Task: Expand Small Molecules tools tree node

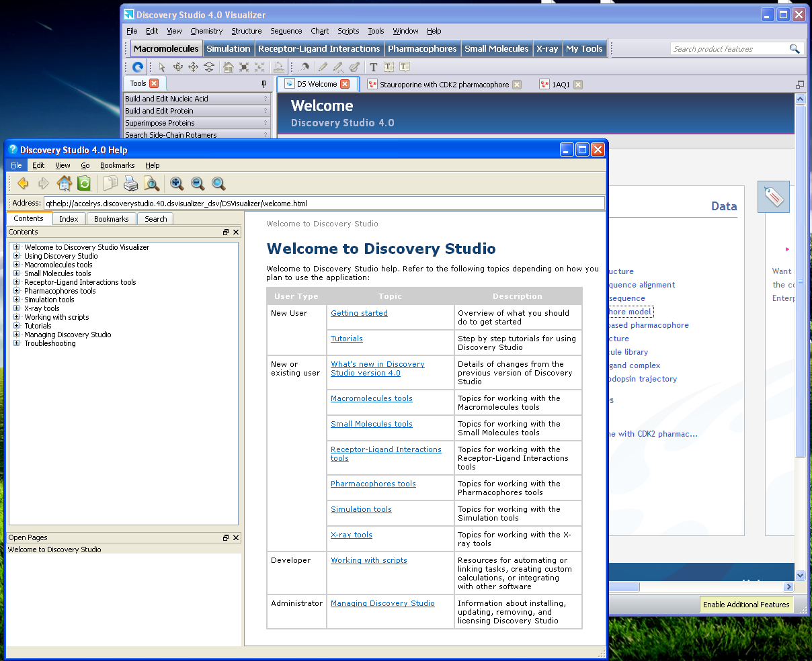Action: pyautogui.click(x=17, y=273)
